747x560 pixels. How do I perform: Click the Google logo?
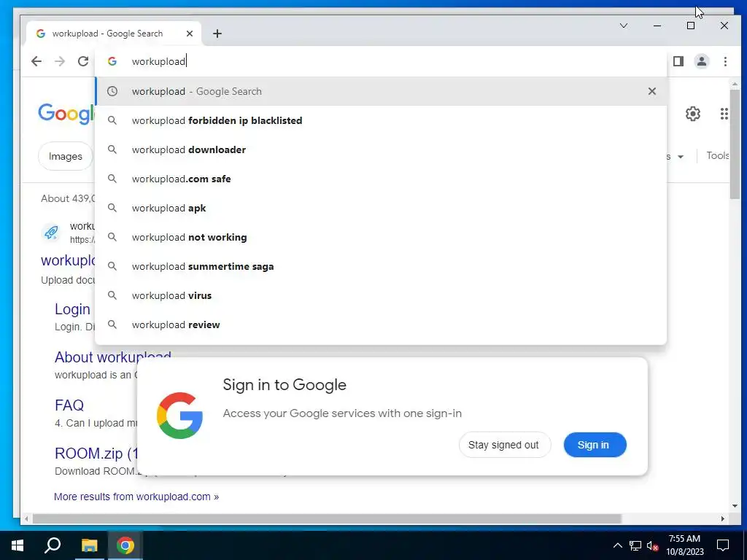pos(66,114)
